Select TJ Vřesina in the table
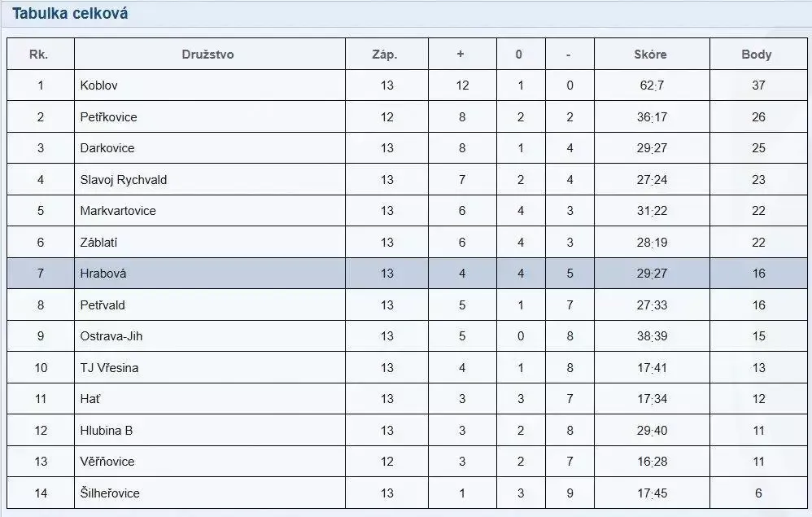The height and width of the screenshot is (517, 812). pyautogui.click(x=109, y=368)
